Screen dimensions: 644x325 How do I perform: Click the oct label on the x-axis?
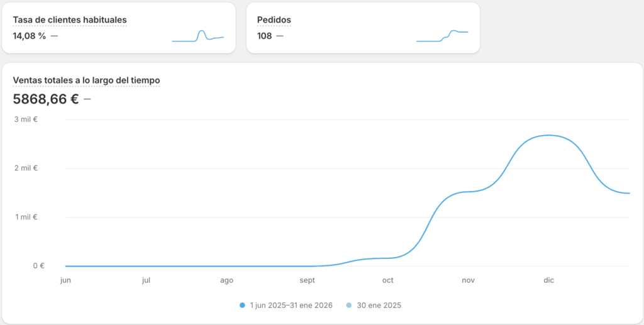pos(387,281)
